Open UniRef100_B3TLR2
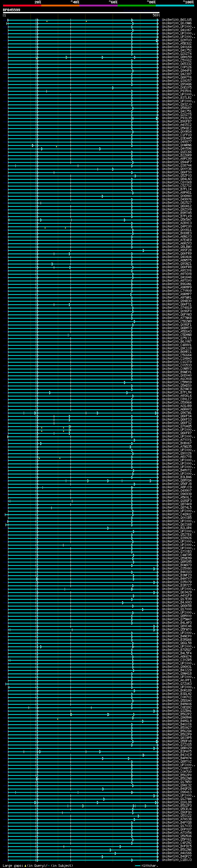 click(177, 98)
